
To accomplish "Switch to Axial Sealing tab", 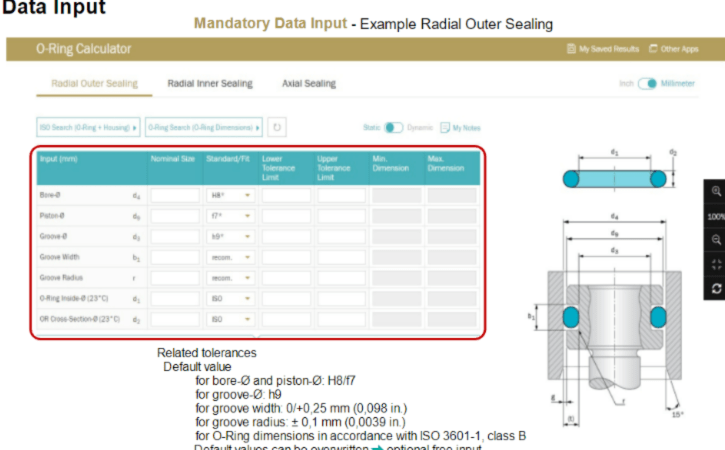I will click(x=309, y=84).
